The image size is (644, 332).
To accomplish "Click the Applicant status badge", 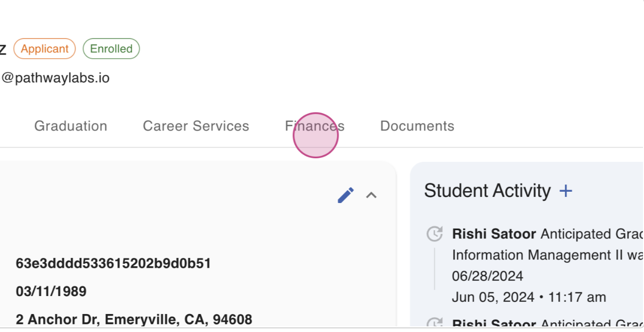I will click(45, 49).
